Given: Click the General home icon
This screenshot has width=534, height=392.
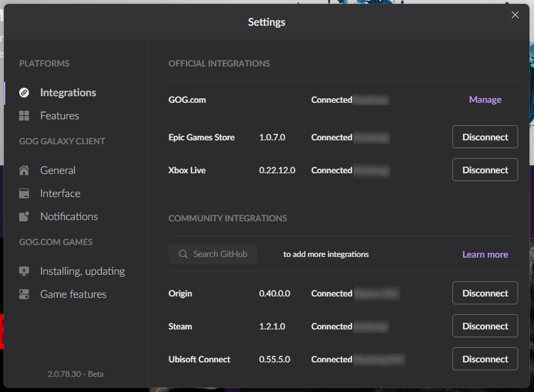Looking at the screenshot, I should point(24,170).
